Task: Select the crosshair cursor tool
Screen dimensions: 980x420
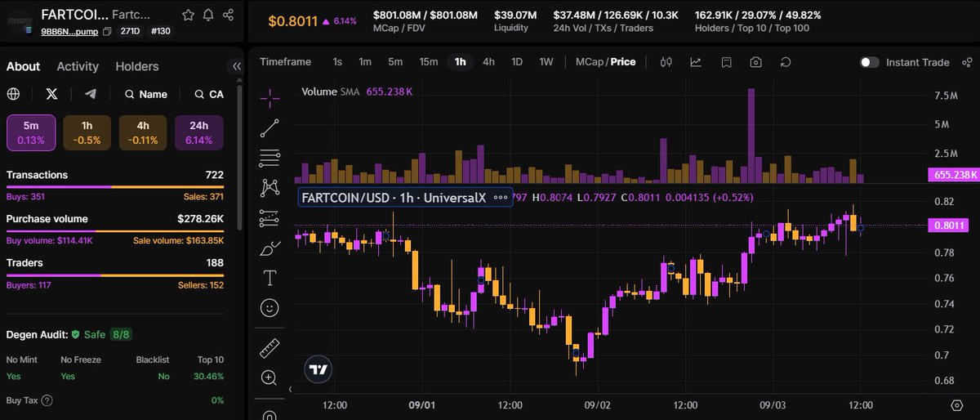Action: point(269,97)
